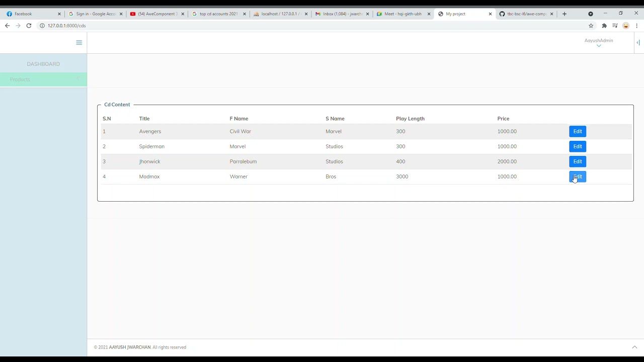Image resolution: width=644 pixels, height=362 pixels.
Task: Select the Parralebum F Name cell
Action: tap(243, 161)
